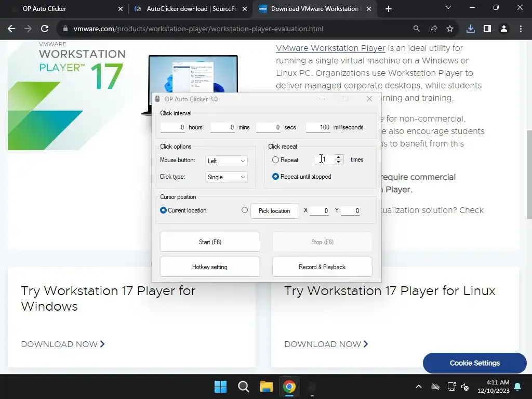Open Windows Start menu
532x399 pixels.
pos(220,387)
